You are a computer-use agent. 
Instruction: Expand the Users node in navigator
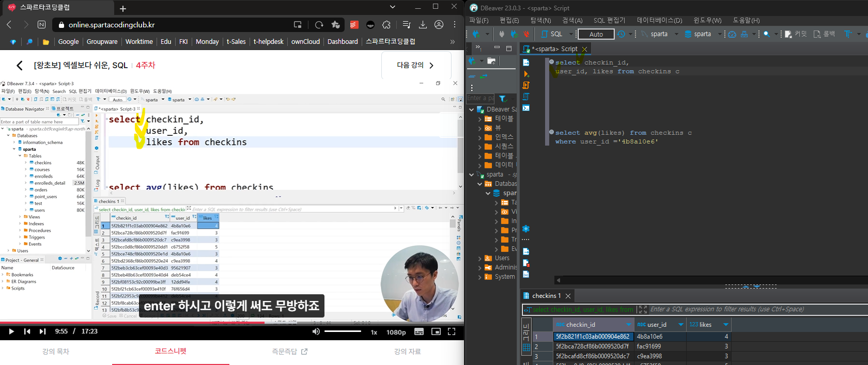[x=480, y=258]
